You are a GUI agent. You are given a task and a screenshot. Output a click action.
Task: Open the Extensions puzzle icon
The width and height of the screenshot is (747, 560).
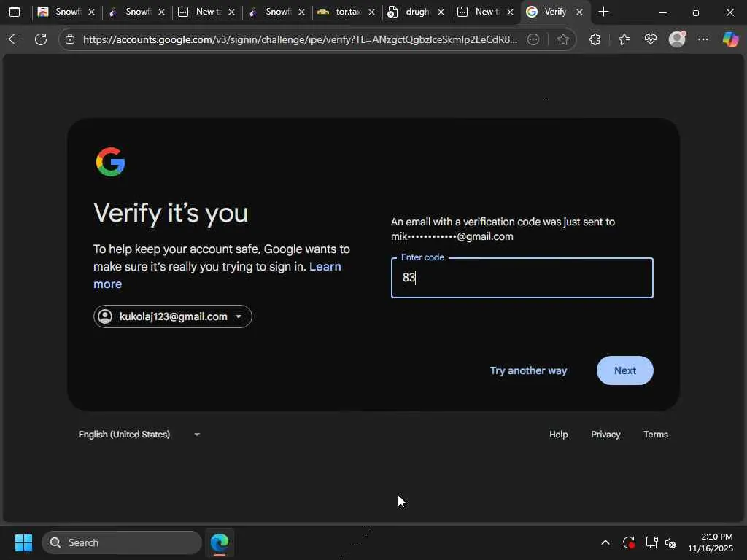[595, 39]
